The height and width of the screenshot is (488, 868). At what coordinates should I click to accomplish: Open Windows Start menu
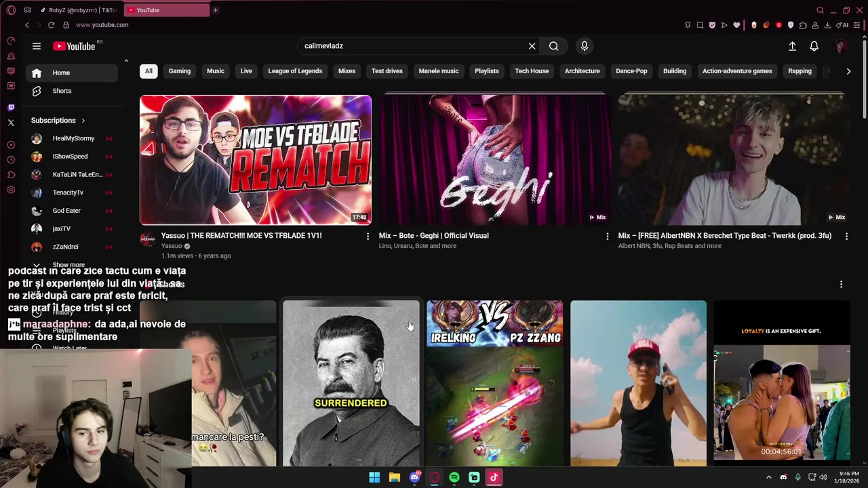pos(374,477)
